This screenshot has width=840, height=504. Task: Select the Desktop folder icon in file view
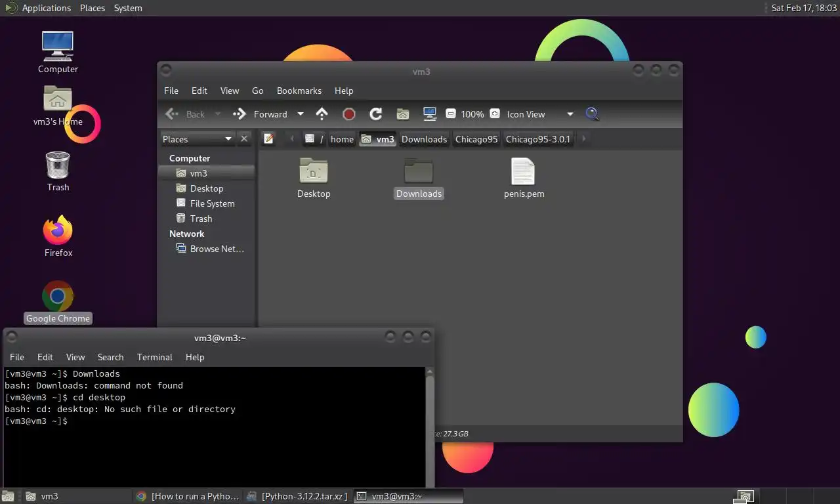314,178
